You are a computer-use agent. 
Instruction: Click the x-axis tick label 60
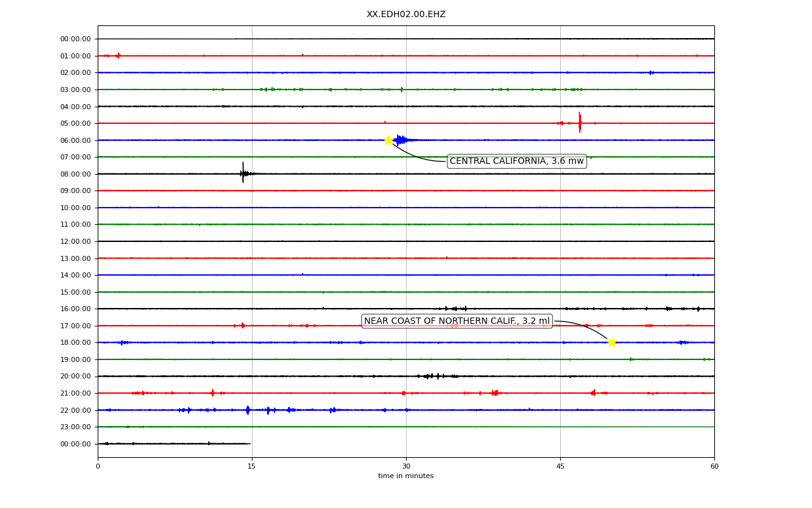pyautogui.click(x=714, y=467)
